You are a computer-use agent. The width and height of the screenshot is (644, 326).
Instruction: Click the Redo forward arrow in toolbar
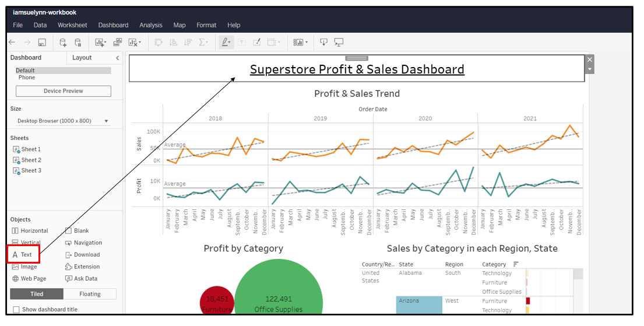coord(27,42)
